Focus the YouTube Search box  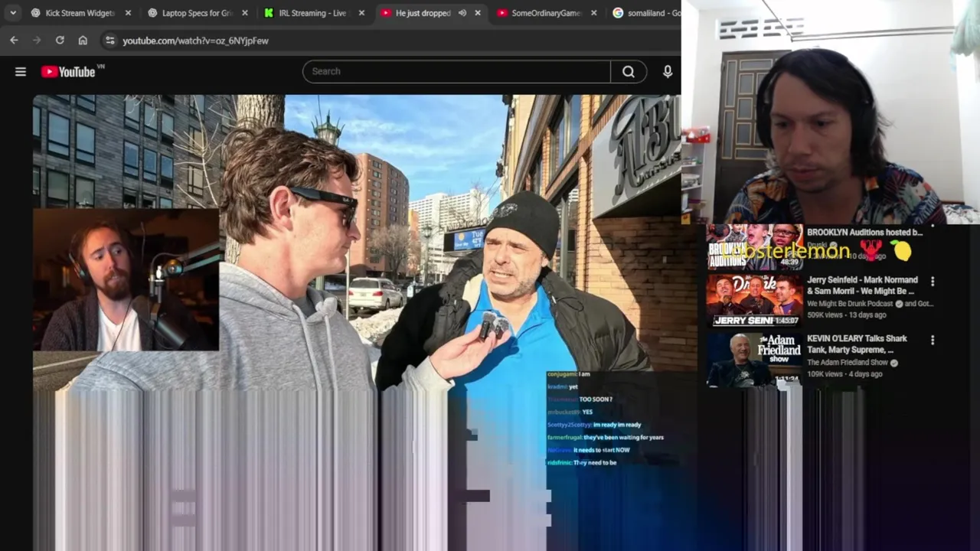click(456, 71)
